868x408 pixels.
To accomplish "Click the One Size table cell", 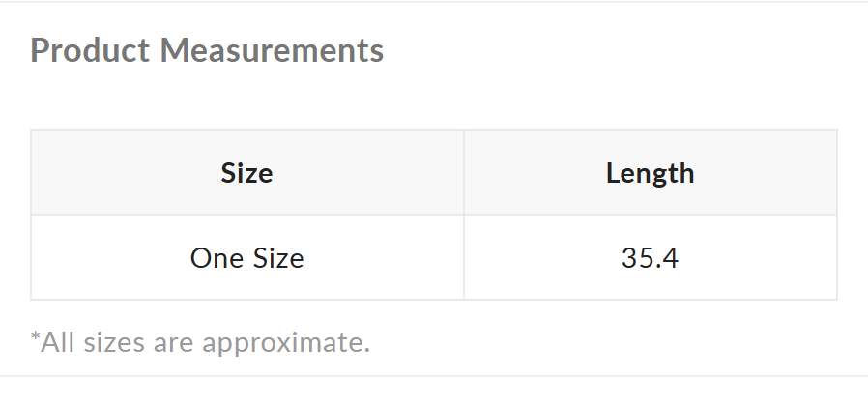I will 246,258.
